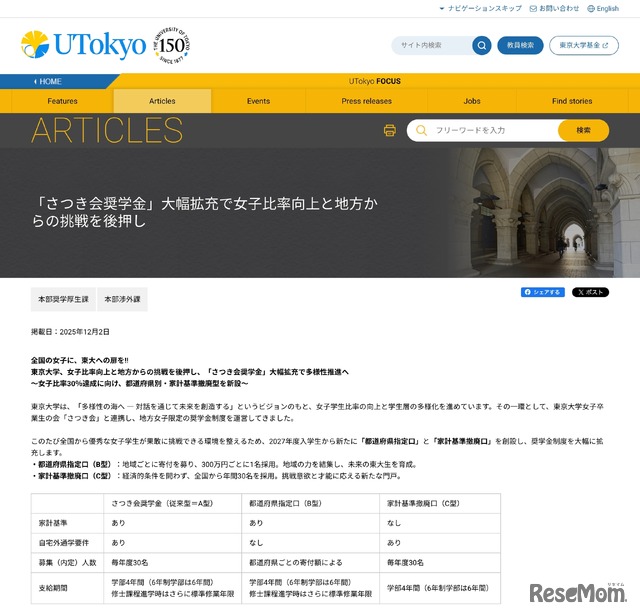Click the お問い合わせ link

pos(559,9)
